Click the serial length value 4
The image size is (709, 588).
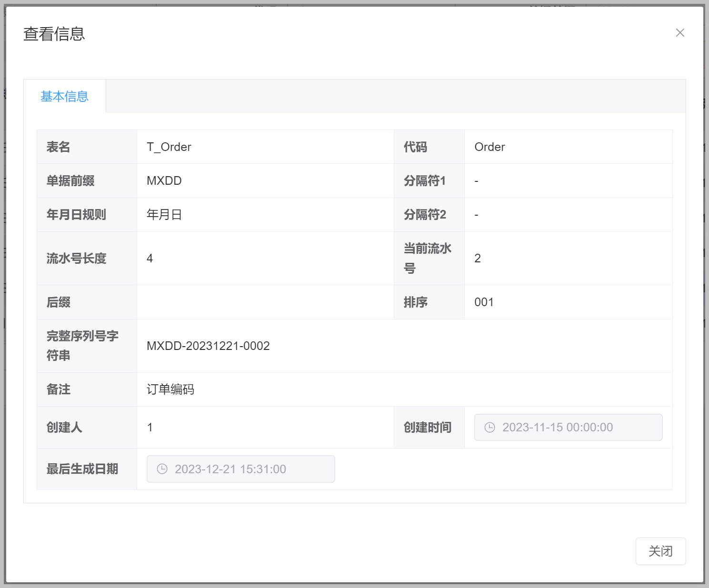point(150,258)
